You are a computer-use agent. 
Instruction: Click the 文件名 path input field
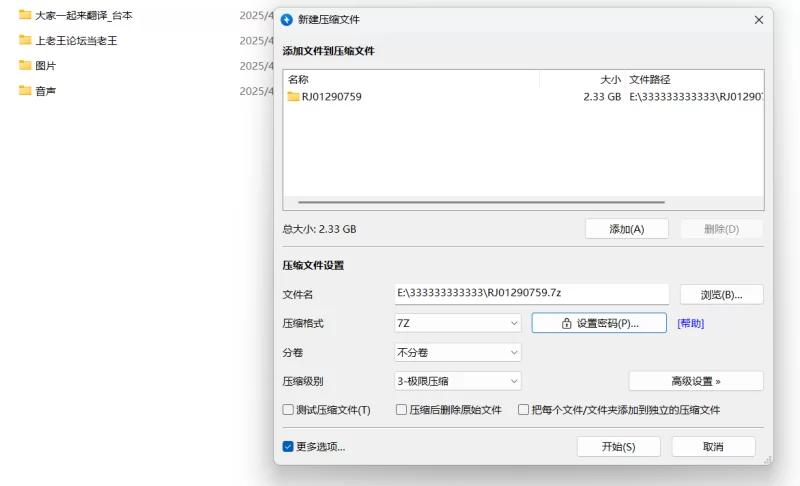pos(531,294)
